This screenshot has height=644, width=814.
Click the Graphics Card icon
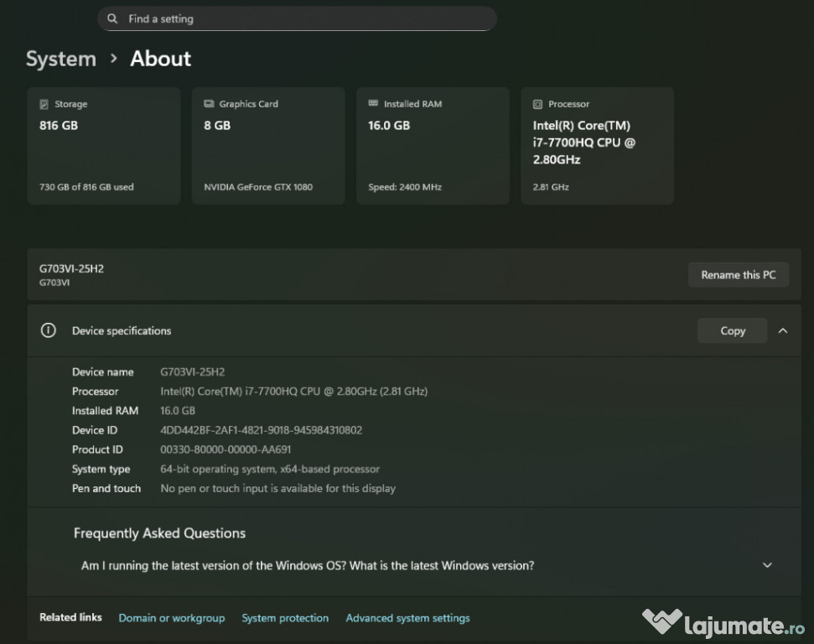click(x=209, y=104)
